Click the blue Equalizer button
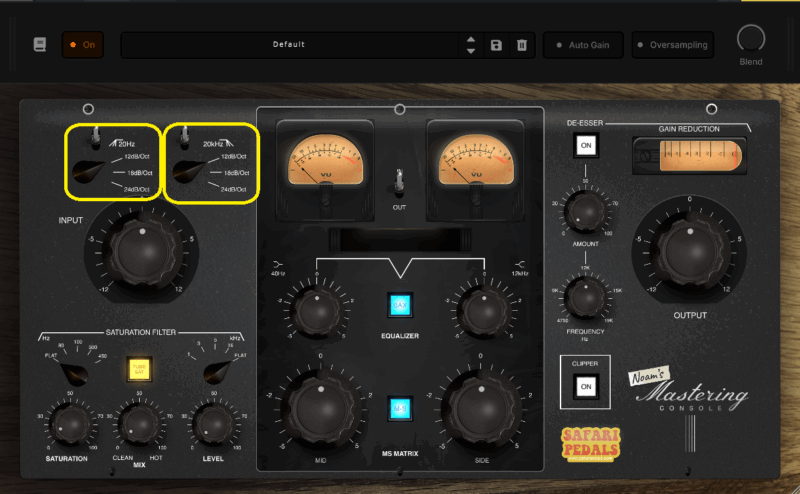This screenshot has height=494, width=800. (x=399, y=303)
